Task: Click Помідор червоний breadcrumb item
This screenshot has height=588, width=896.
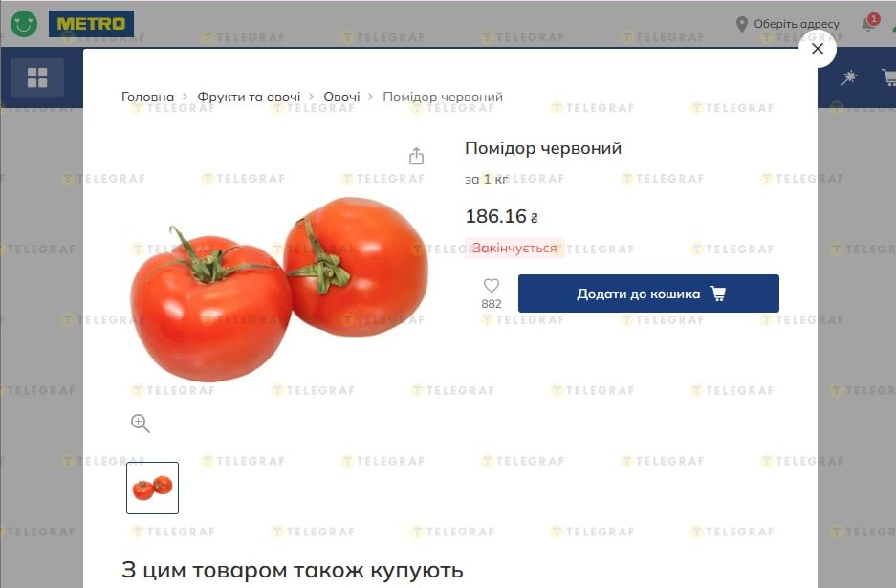Action: coord(443,98)
